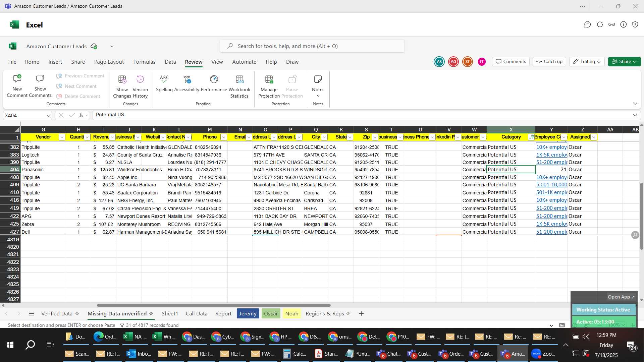Open the all sheets list icon

(x=32, y=314)
